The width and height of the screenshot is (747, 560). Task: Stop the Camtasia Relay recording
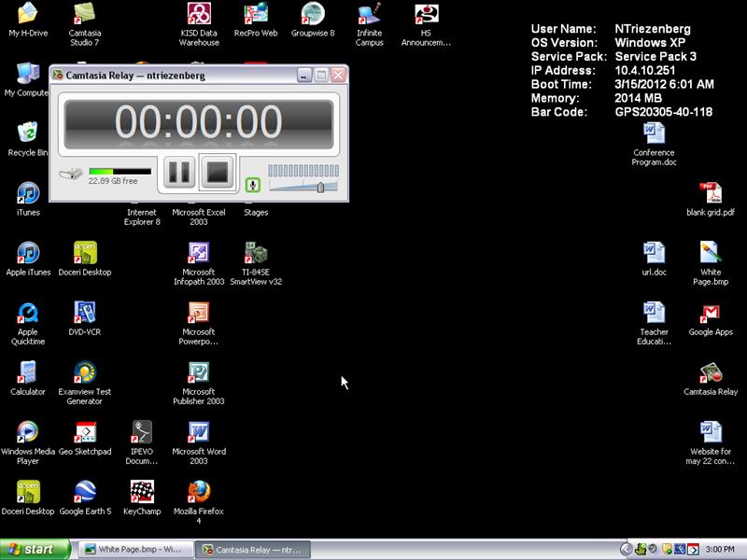(x=218, y=173)
